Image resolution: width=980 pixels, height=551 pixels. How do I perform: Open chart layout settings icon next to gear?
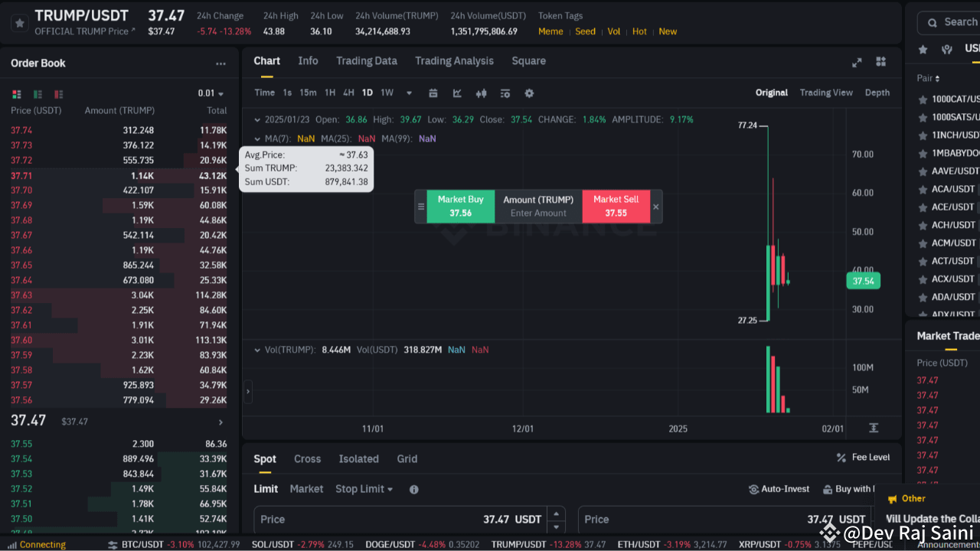tap(505, 93)
